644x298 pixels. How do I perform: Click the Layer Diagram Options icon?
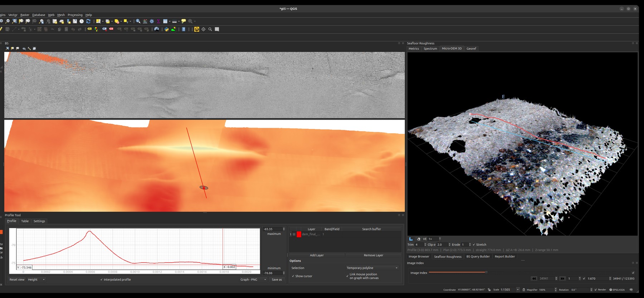(x=96, y=29)
